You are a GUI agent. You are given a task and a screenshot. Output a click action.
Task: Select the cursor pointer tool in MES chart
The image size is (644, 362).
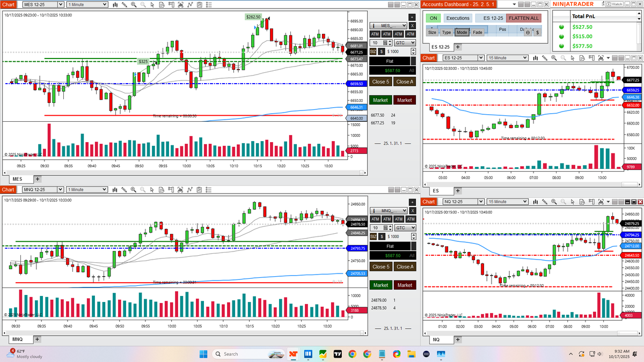click(152, 4)
